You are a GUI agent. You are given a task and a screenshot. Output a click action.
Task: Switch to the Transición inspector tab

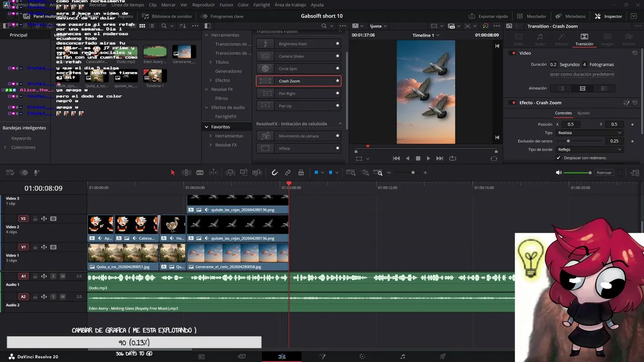pos(584,40)
